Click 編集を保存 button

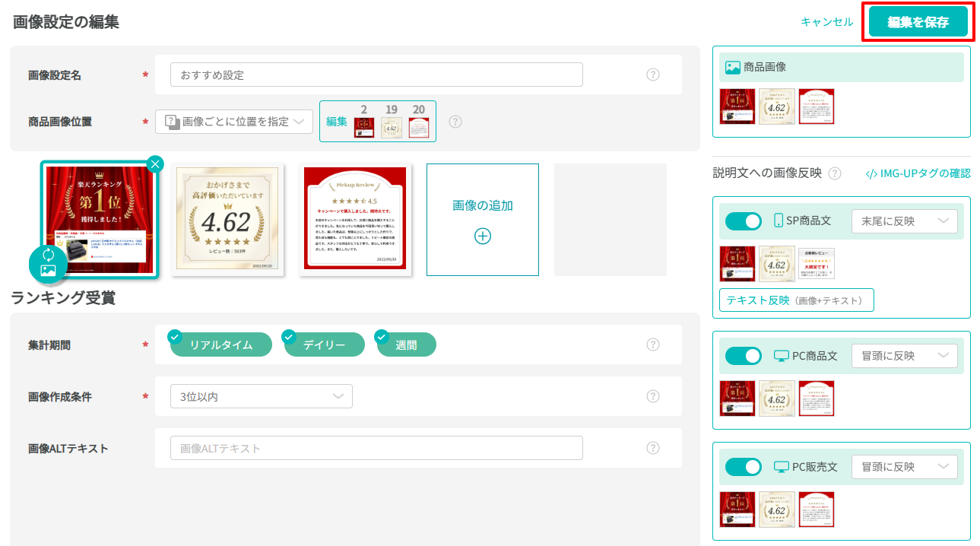[x=918, y=22]
